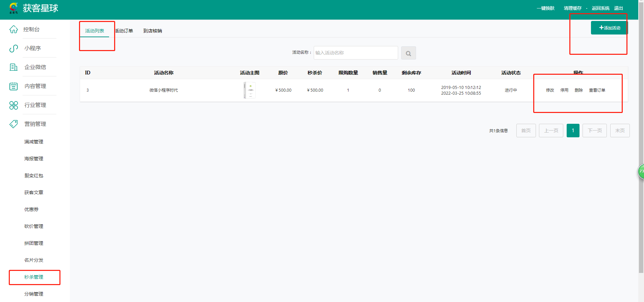Screen dimensions: 644x302
Task: Click the 内容管理 calendar icon
Action: 14,86
